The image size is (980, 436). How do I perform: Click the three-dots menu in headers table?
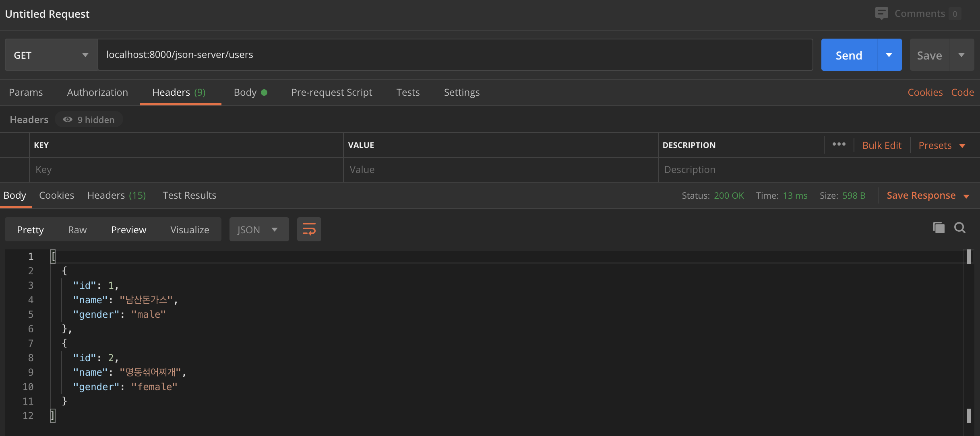pos(839,144)
